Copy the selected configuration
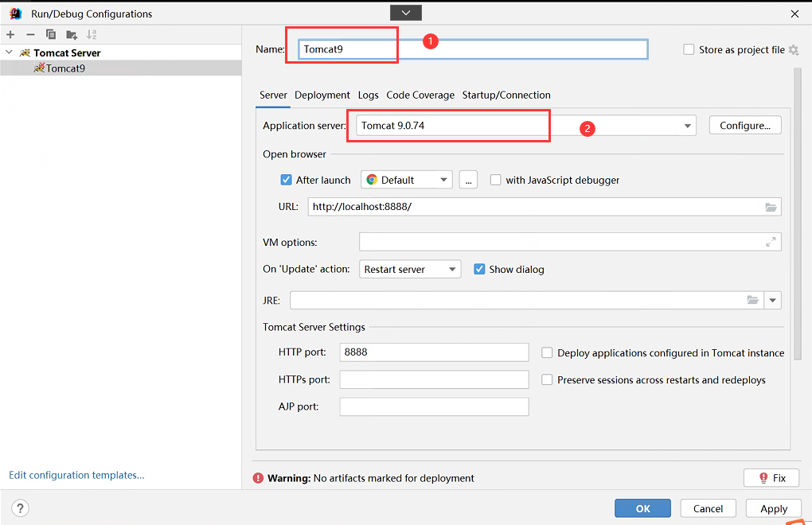812x525 pixels. click(51, 35)
